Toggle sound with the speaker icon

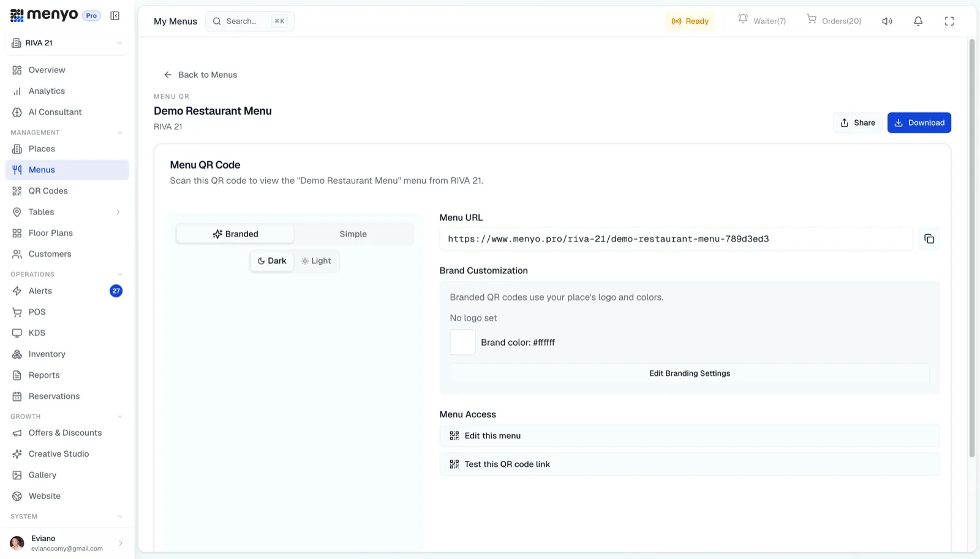coord(887,21)
